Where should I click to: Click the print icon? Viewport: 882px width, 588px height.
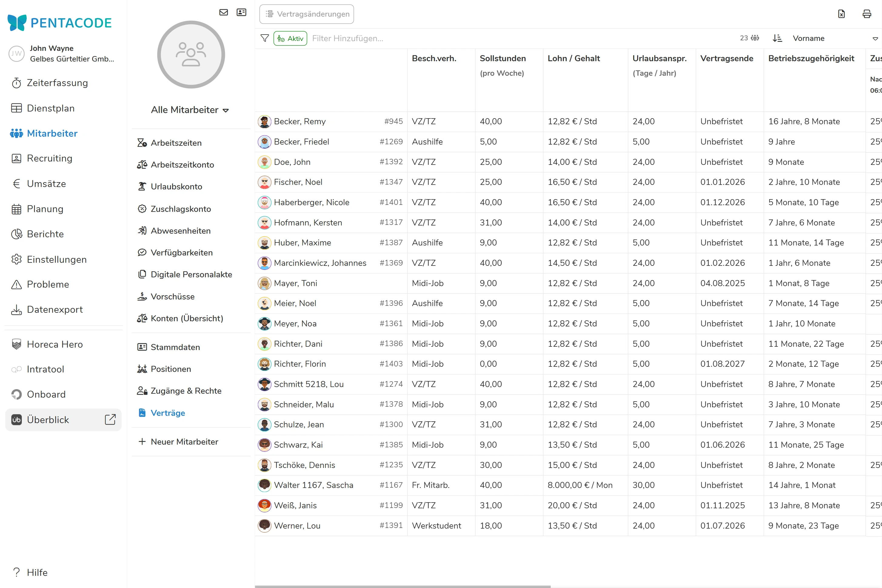tap(867, 14)
